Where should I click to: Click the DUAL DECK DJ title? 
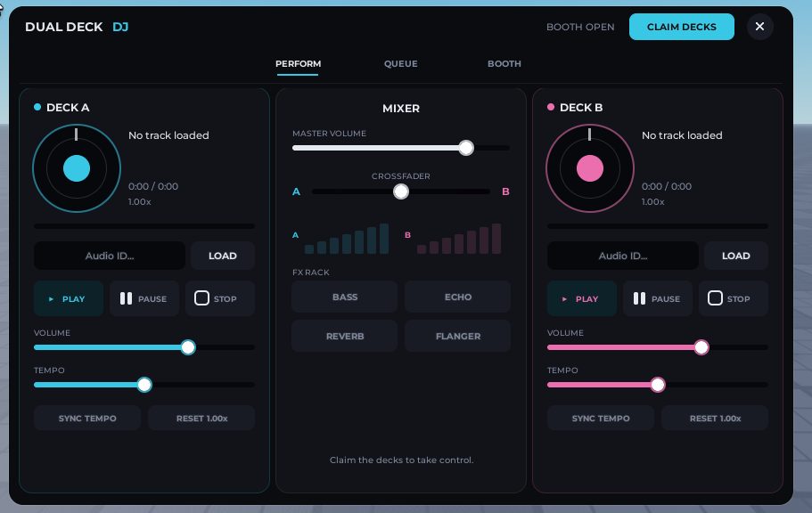point(77,27)
